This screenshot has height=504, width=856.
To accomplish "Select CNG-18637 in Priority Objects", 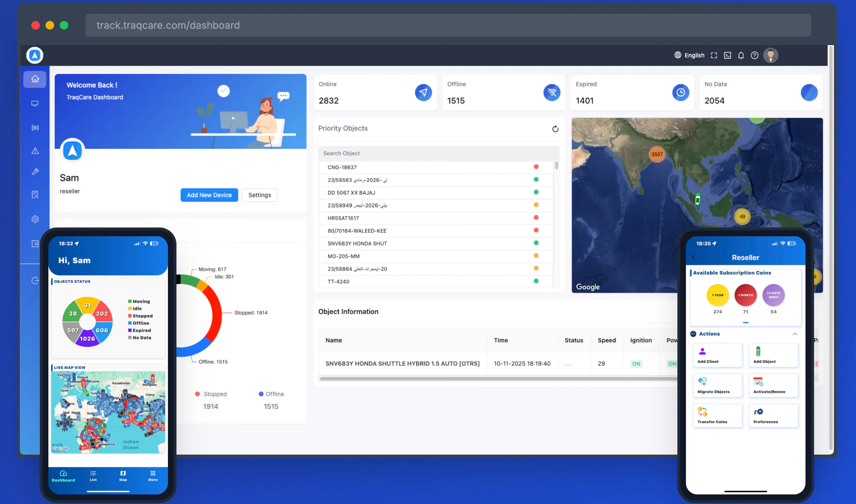I will coord(436,167).
